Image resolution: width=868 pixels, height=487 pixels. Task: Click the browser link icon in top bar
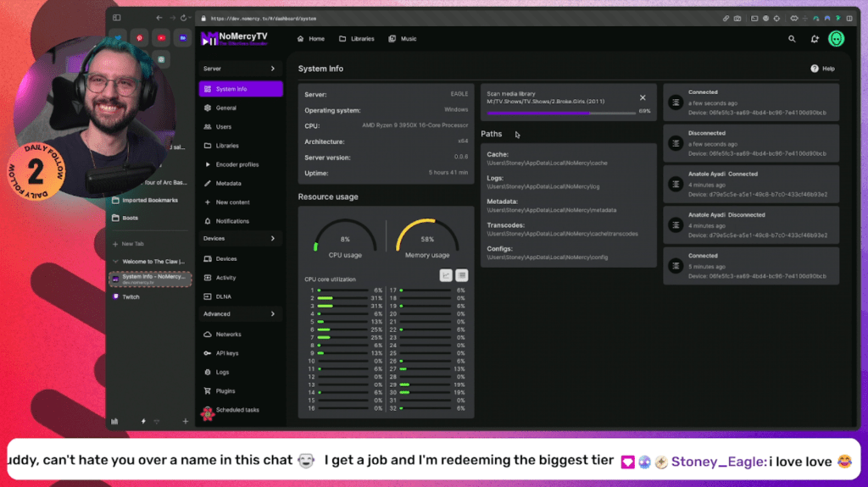[726, 19]
